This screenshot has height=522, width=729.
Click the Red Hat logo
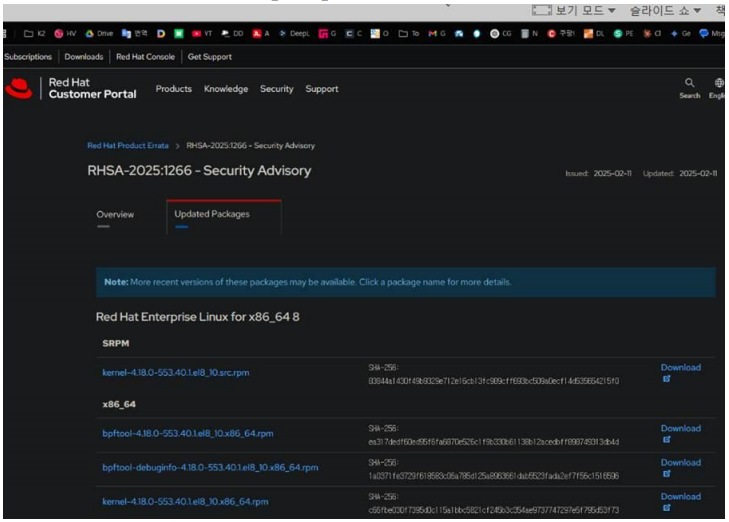click(x=19, y=88)
